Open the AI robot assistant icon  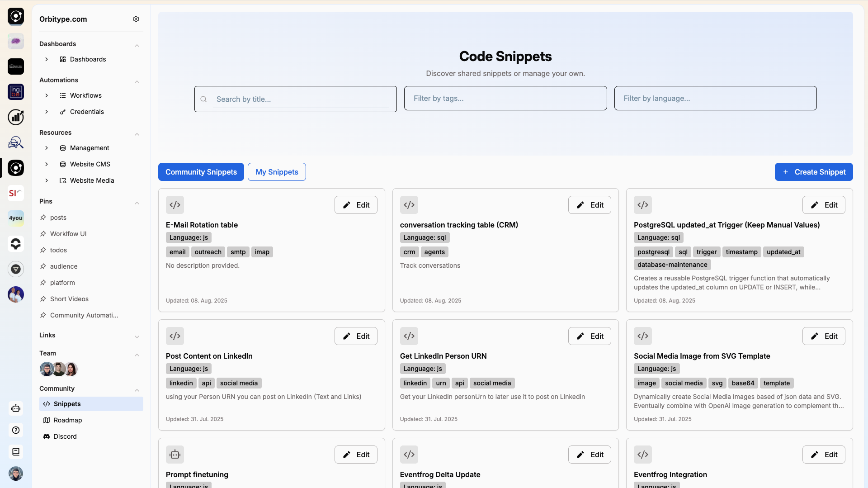point(16,408)
